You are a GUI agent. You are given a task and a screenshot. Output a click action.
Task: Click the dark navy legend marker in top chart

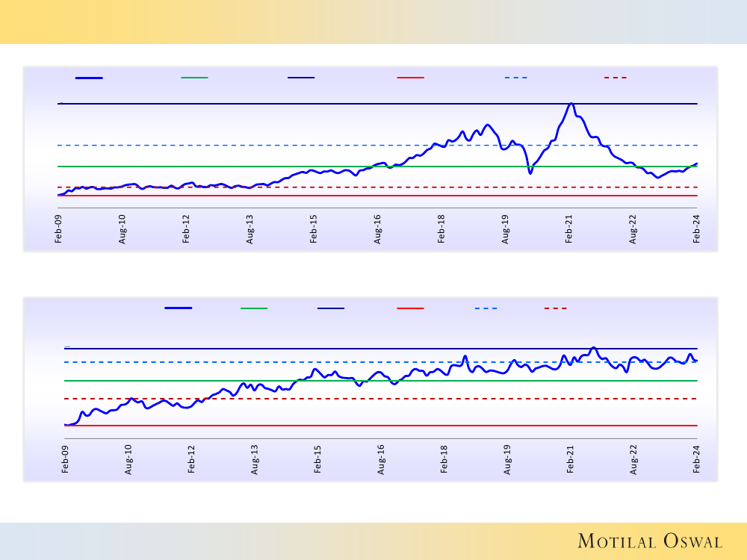(301, 77)
